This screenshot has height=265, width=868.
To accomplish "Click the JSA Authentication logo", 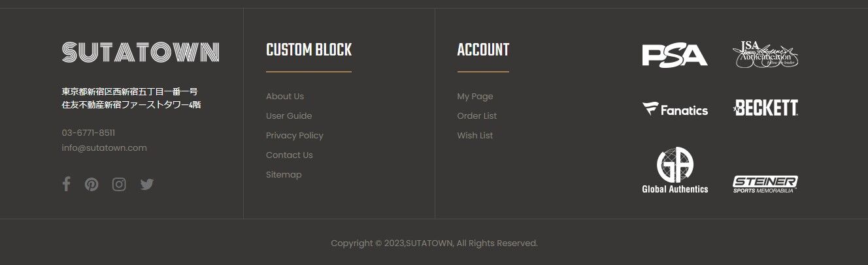I will (765, 55).
